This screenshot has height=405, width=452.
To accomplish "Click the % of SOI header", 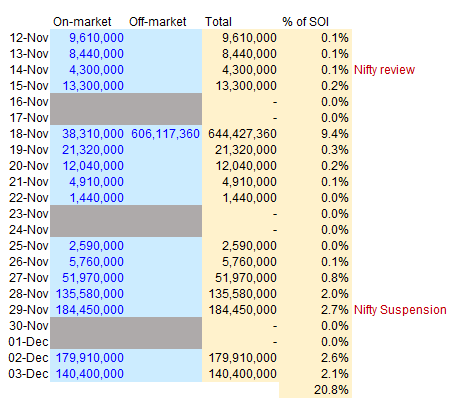I will point(305,22).
